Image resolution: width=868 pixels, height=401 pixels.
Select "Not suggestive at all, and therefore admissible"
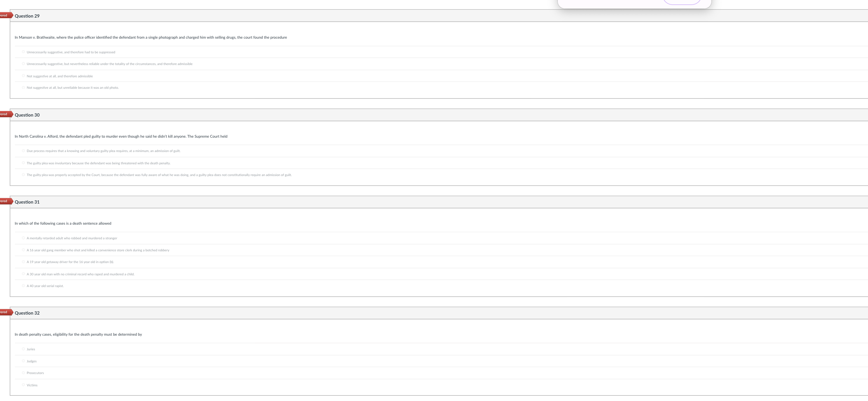tap(23, 75)
